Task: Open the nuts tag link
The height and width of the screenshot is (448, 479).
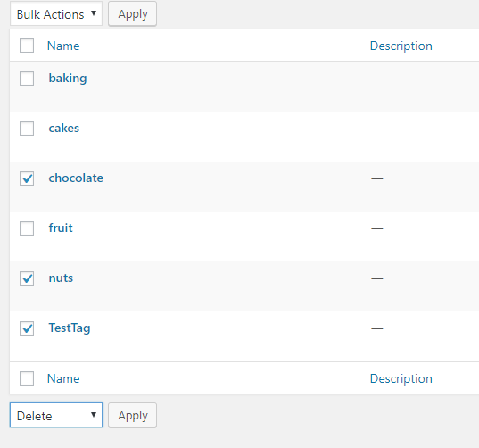Action: pos(61,278)
